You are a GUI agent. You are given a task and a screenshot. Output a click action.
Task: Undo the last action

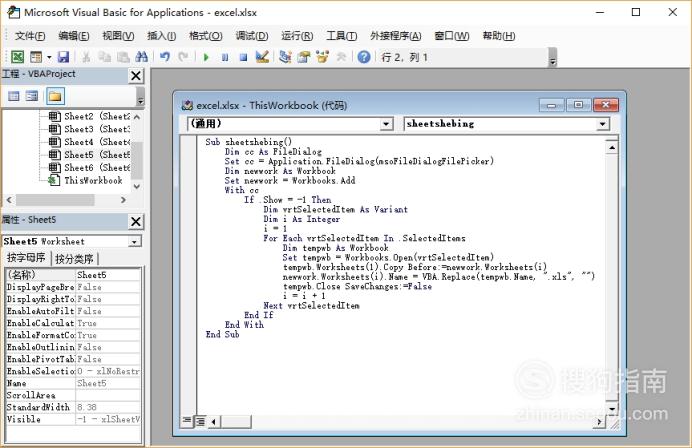pyautogui.click(x=165, y=57)
